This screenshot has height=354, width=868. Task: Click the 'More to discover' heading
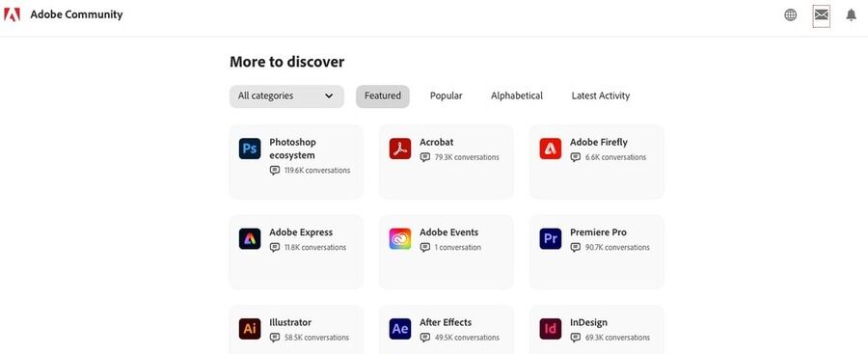tap(286, 62)
